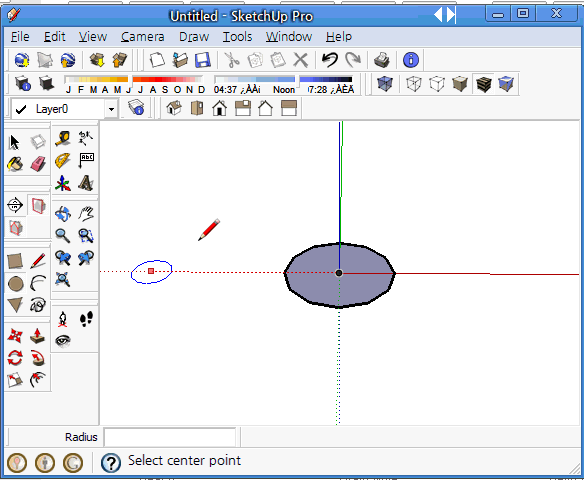The height and width of the screenshot is (480, 584).
Task: Click the Undo button
Action: [x=330, y=60]
